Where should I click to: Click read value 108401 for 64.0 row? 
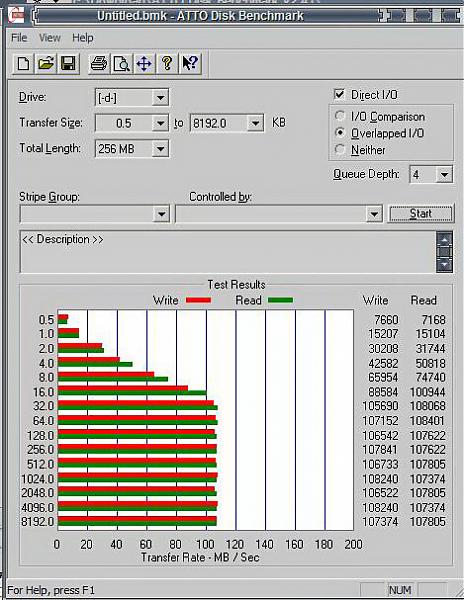point(427,421)
